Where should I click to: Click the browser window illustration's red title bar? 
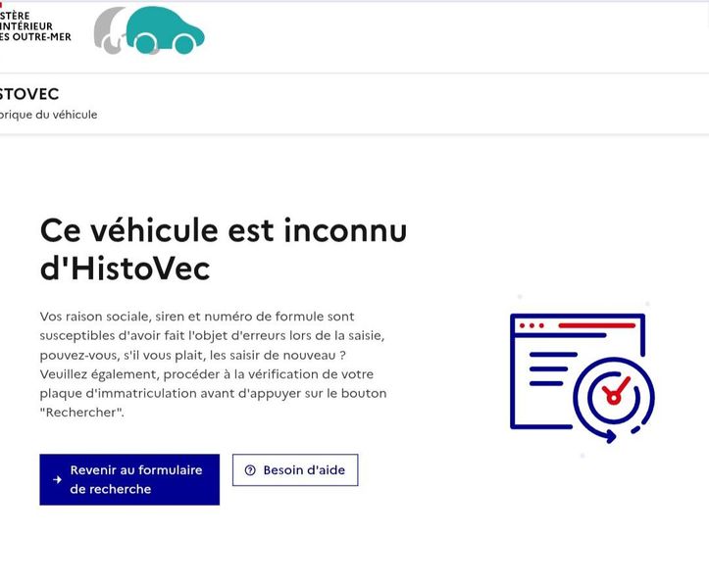point(597,325)
